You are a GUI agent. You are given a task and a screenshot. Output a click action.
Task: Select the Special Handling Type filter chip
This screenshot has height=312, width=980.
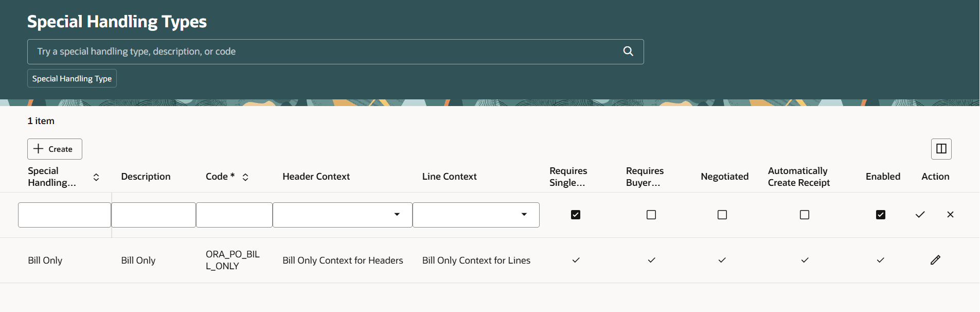coord(72,79)
